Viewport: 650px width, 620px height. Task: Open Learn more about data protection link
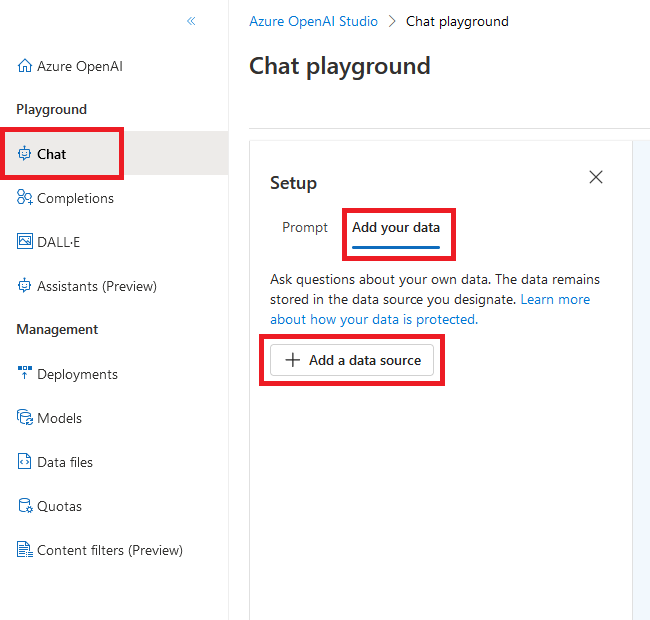click(554, 300)
